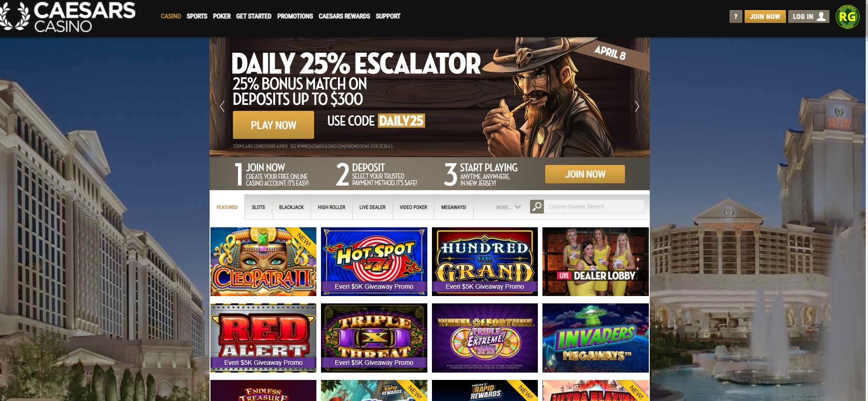Viewport: 868px width, 401px height.
Task: Click the Play Now banner button
Action: pos(273,125)
